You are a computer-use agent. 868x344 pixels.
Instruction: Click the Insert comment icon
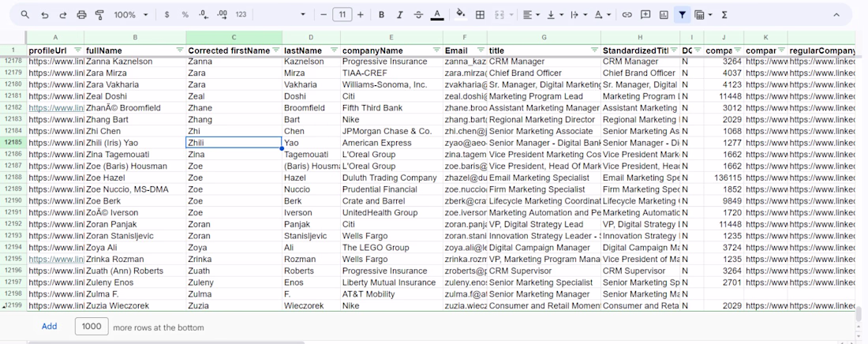645,15
